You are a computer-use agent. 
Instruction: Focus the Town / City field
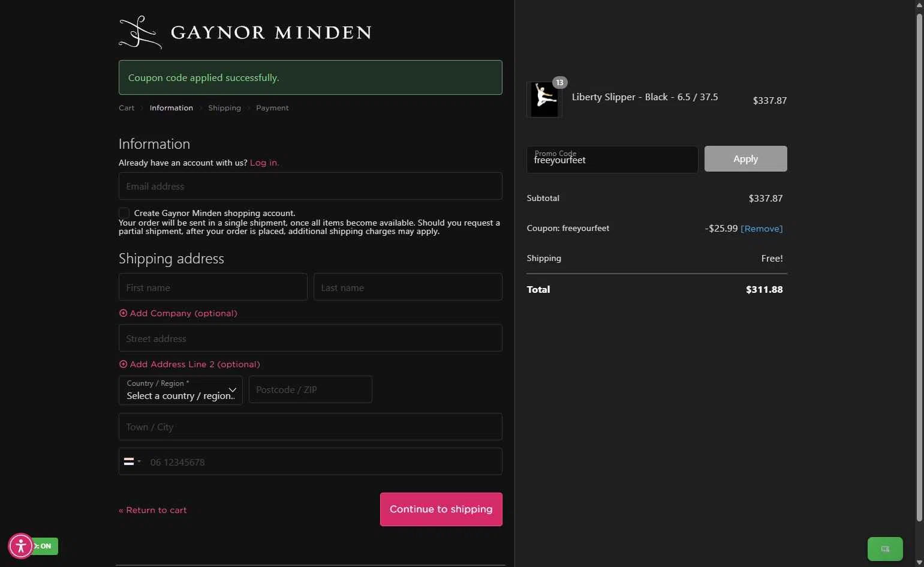tap(311, 427)
